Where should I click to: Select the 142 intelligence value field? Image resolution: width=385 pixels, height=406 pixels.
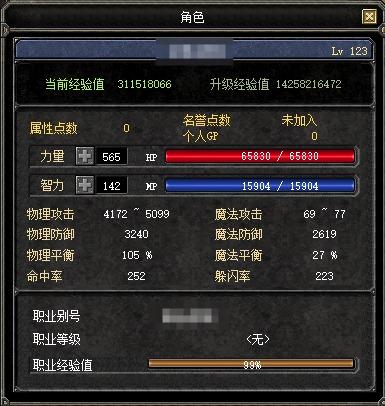(111, 185)
